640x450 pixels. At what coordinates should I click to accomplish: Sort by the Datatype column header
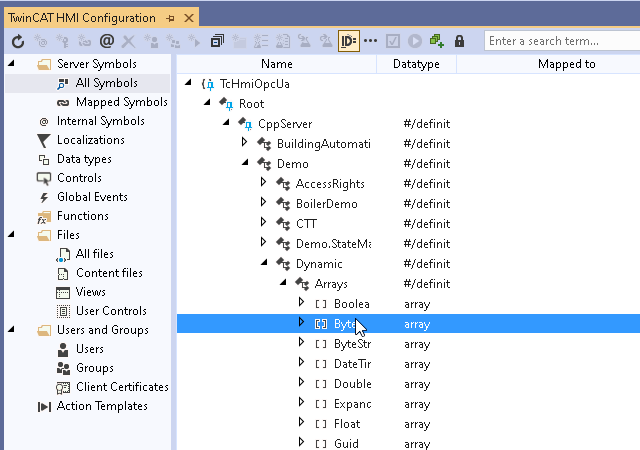pos(416,64)
